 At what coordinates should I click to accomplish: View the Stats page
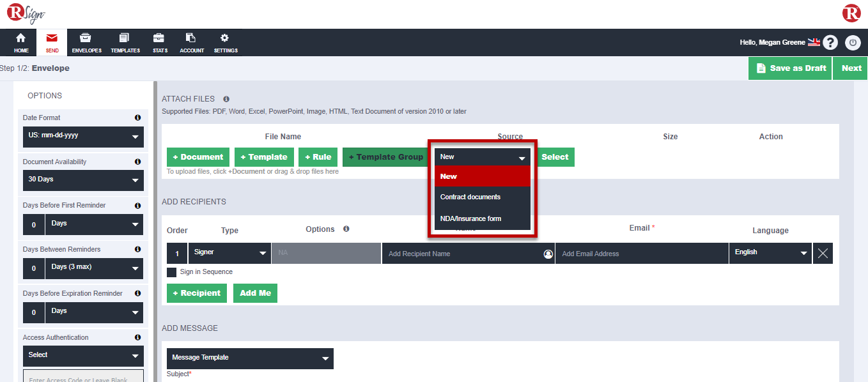(x=159, y=42)
